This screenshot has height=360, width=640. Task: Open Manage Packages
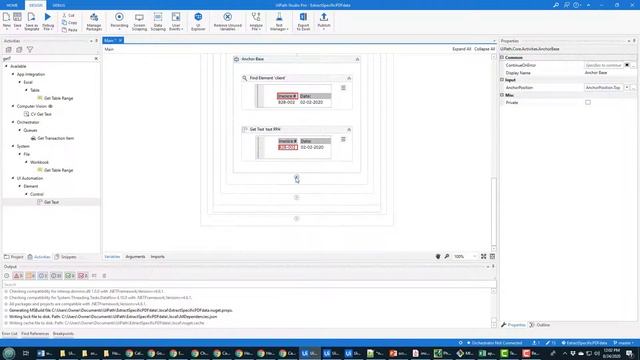pyautogui.click(x=94, y=21)
